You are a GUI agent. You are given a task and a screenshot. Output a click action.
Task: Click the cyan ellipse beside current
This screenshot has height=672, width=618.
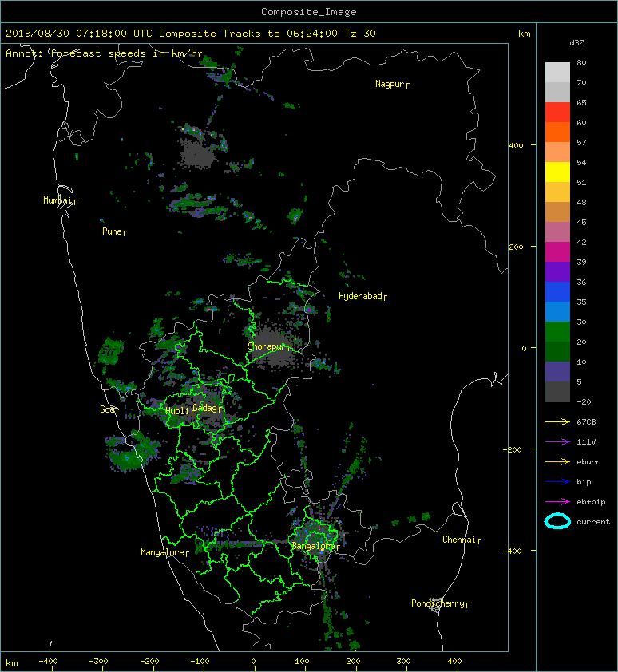557,521
